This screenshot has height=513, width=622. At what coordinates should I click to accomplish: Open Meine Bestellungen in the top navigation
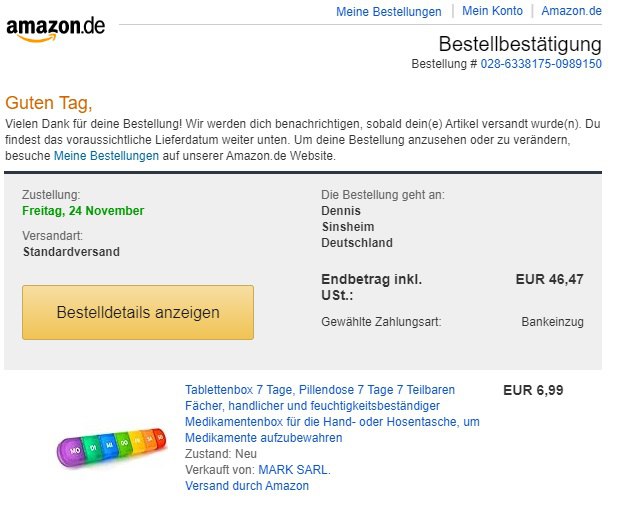pyautogui.click(x=388, y=12)
